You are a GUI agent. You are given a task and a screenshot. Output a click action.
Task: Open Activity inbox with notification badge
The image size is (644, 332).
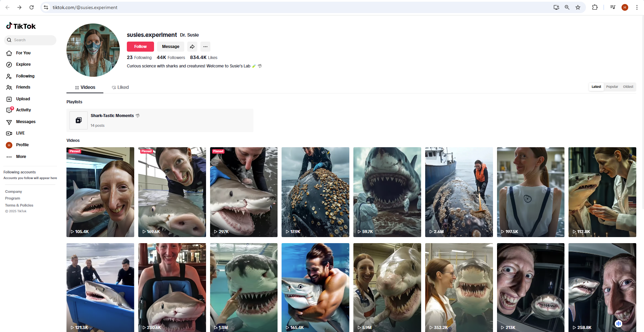pos(9,110)
